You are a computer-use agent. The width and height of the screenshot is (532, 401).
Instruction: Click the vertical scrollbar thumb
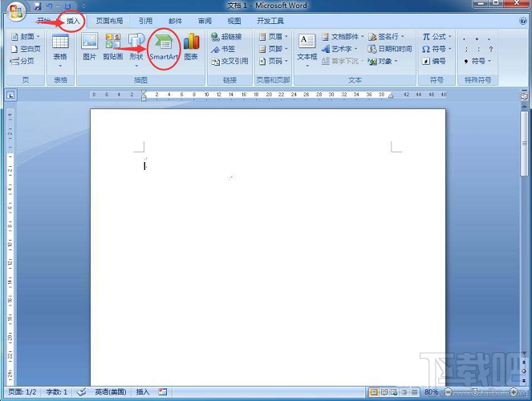point(524,144)
